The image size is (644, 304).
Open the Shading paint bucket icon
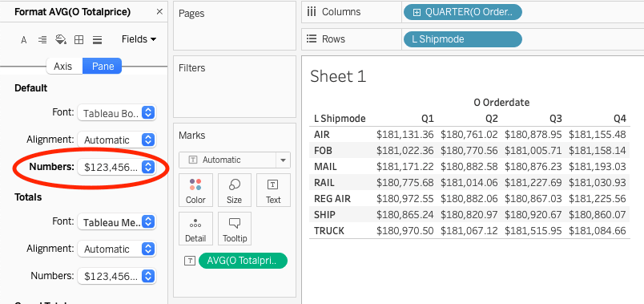tap(60, 39)
